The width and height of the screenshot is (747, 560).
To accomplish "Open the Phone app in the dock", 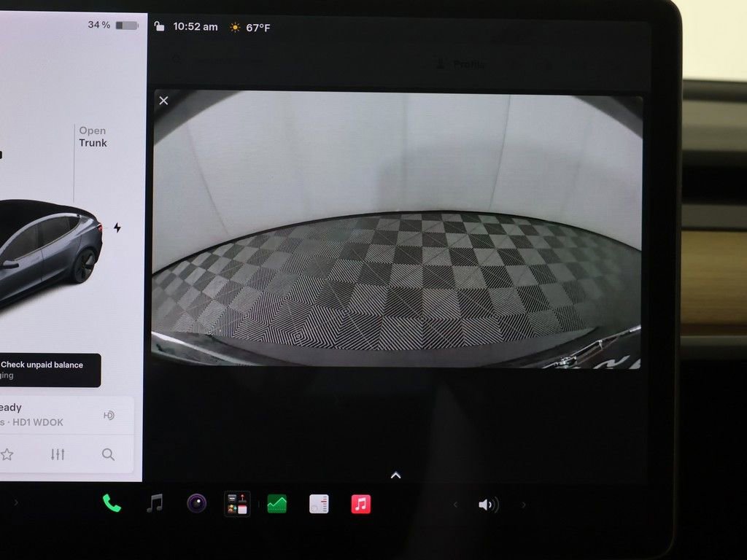I will tap(112, 503).
